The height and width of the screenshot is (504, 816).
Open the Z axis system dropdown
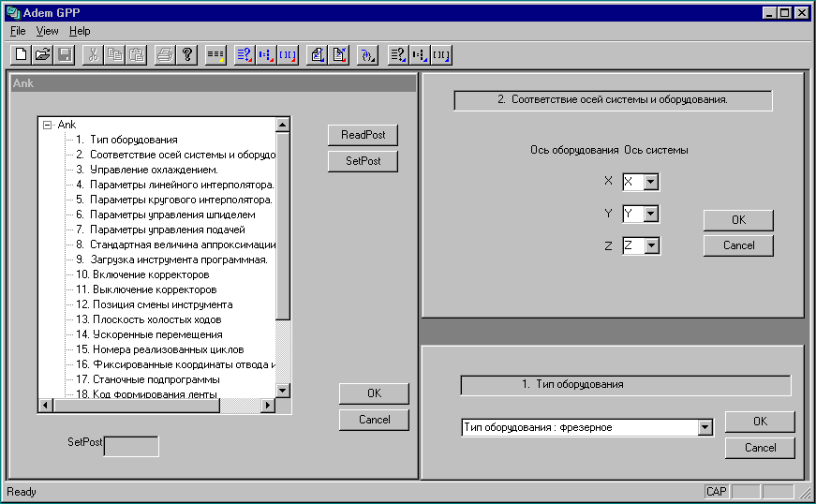[651, 245]
